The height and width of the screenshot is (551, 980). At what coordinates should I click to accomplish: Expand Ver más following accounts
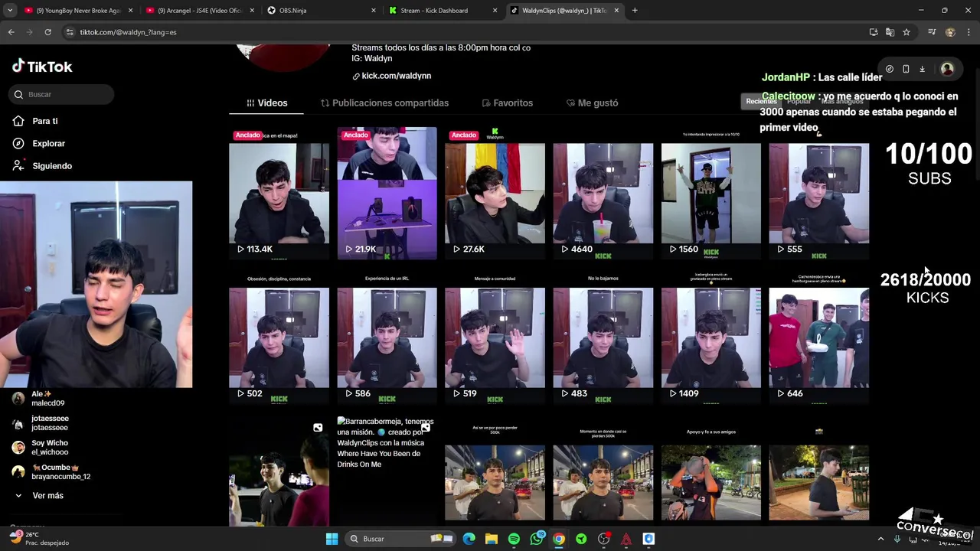click(38, 495)
